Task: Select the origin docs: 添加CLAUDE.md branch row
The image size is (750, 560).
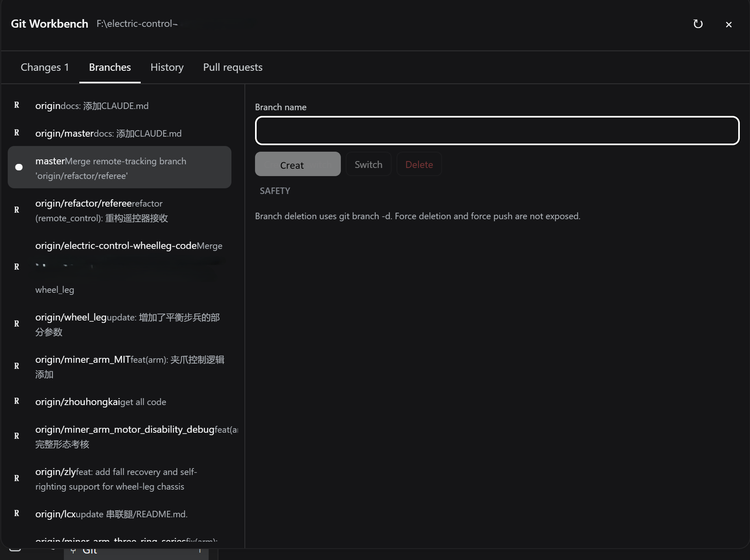Action: coord(120,106)
